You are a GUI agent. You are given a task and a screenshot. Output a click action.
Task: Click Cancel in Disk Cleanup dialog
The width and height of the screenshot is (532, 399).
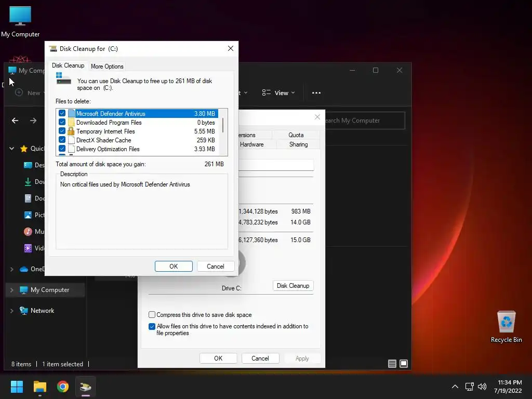(216, 267)
